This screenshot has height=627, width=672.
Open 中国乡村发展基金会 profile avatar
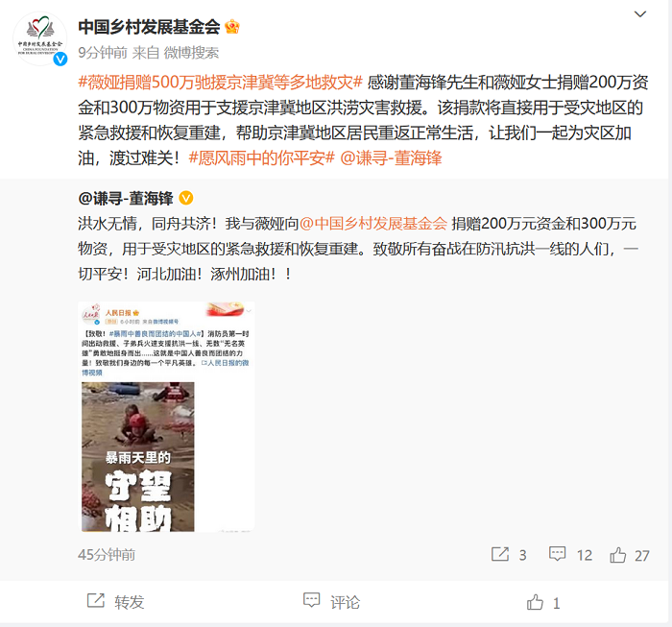point(40,39)
